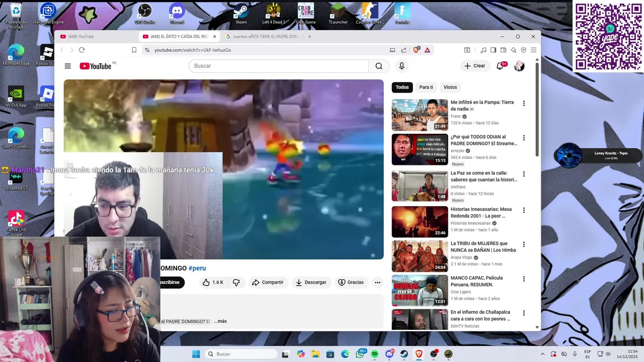644x362 pixels.
Task: Open the YouTube guide hamburger menu
Action: click(x=67, y=66)
